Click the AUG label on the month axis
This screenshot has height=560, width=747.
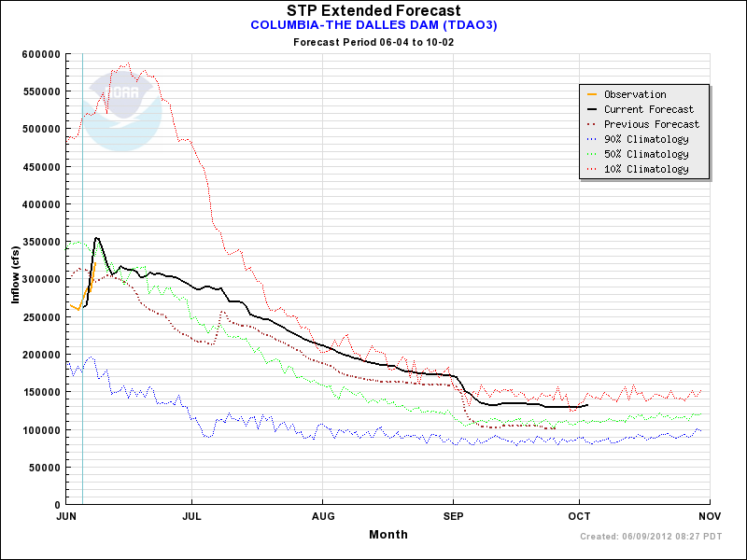click(322, 515)
